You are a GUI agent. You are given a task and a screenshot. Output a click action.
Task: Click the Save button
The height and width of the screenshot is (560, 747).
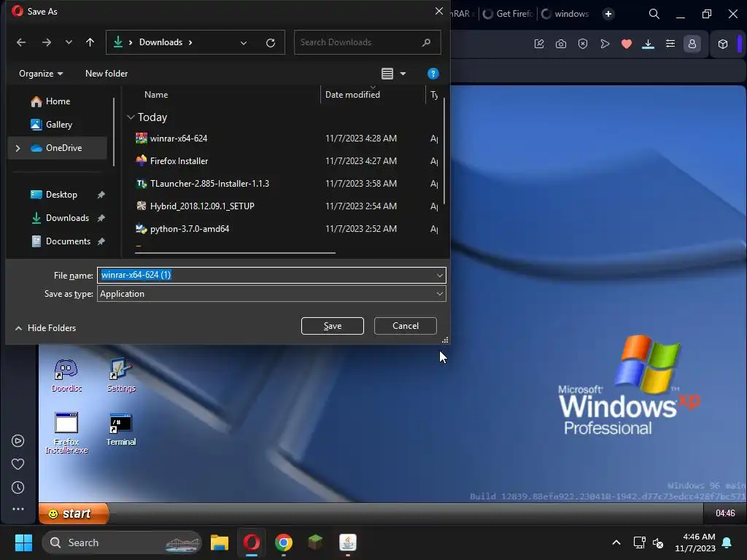coord(333,326)
